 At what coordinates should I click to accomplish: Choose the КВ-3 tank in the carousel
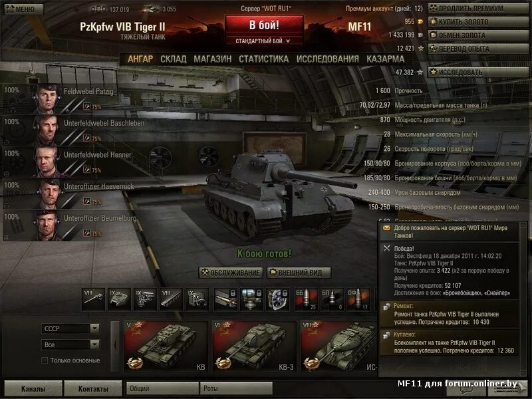coord(254,346)
